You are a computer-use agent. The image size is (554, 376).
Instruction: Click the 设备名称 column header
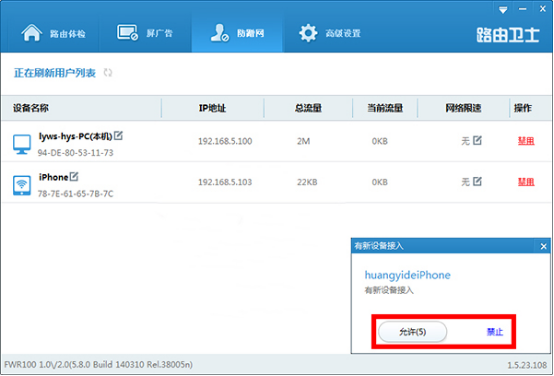(x=31, y=108)
